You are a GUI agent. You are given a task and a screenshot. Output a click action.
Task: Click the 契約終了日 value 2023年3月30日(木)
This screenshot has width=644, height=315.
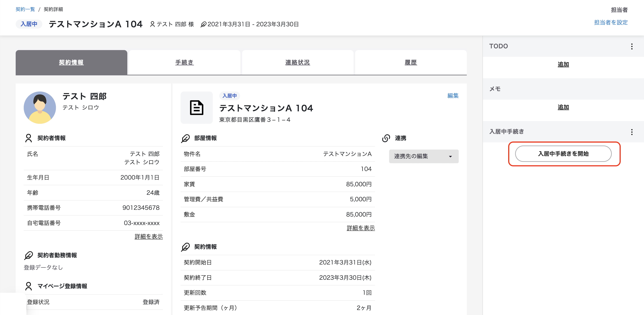[x=345, y=278]
